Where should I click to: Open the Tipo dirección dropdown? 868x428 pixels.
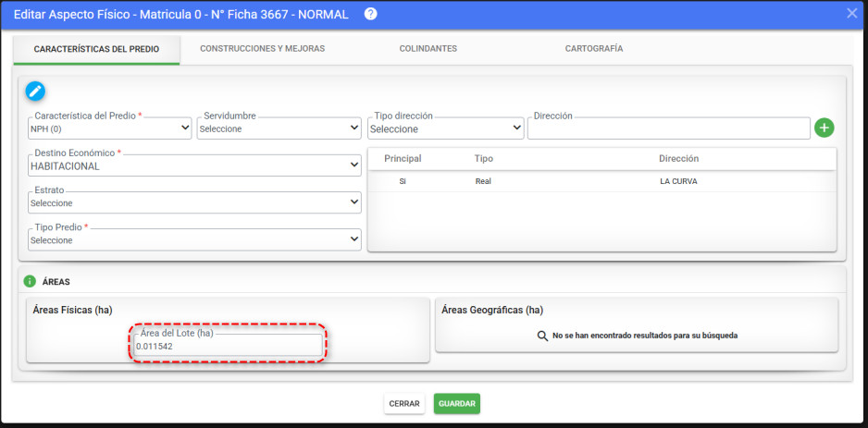click(446, 128)
